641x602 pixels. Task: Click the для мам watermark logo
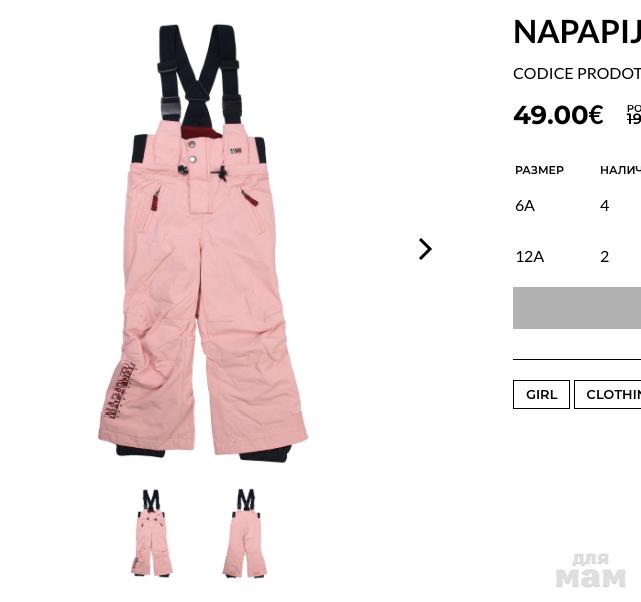(x=591, y=570)
